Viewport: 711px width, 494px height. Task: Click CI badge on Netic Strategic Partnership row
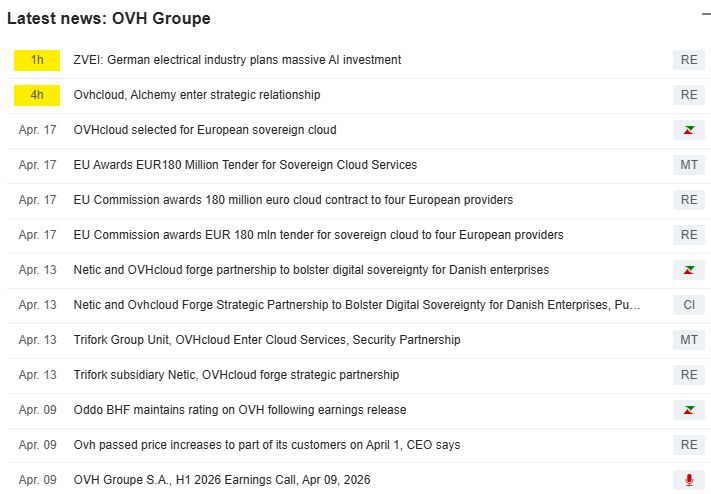[x=689, y=305]
